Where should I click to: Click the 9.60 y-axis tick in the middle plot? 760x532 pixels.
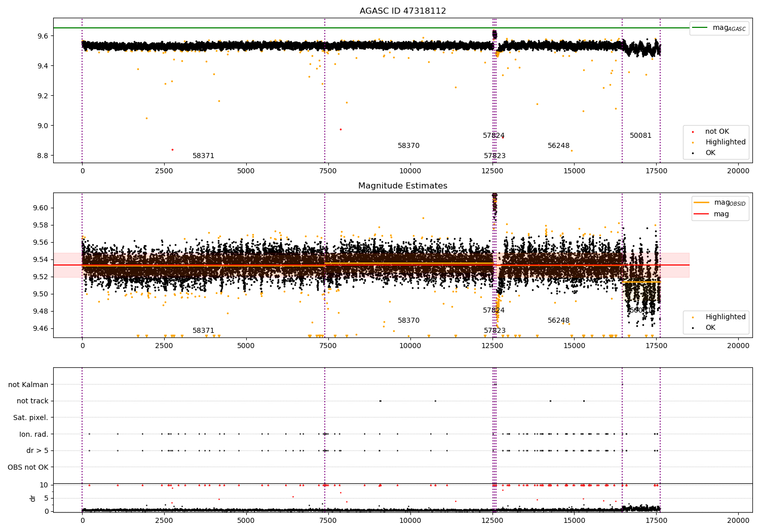41,208
